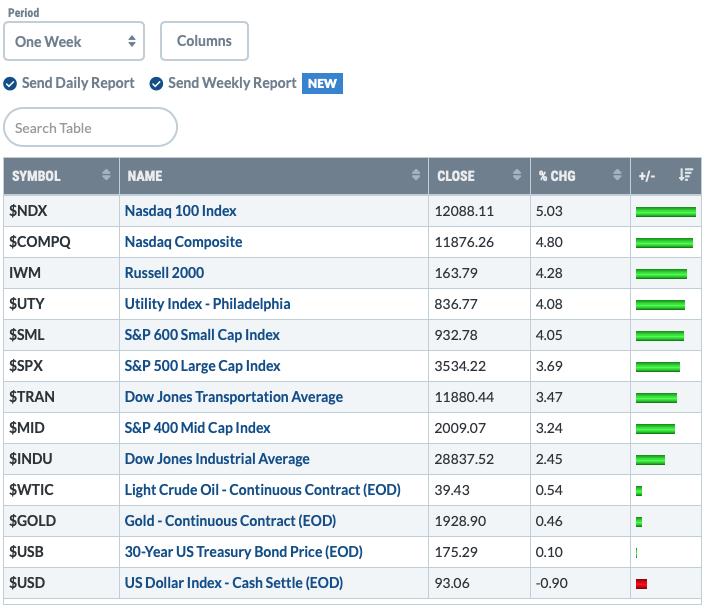Click the close value 12088.11
Screen dimensions: 706x608
464,211
